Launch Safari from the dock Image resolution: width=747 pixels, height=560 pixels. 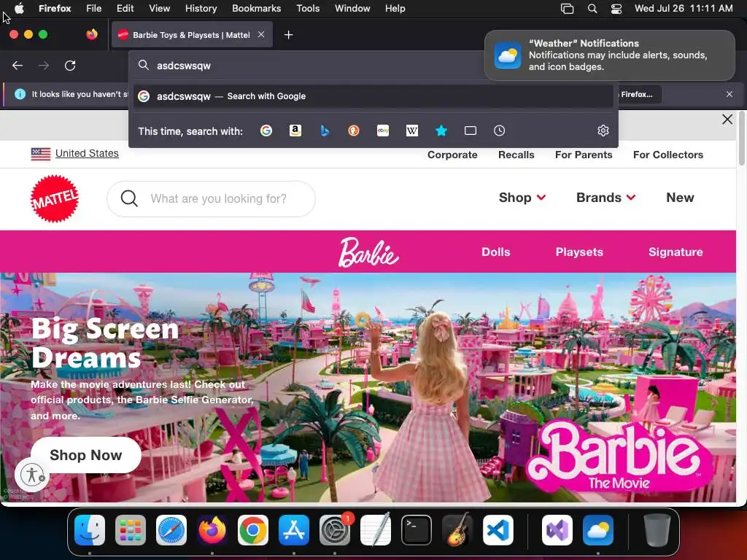[171, 530]
